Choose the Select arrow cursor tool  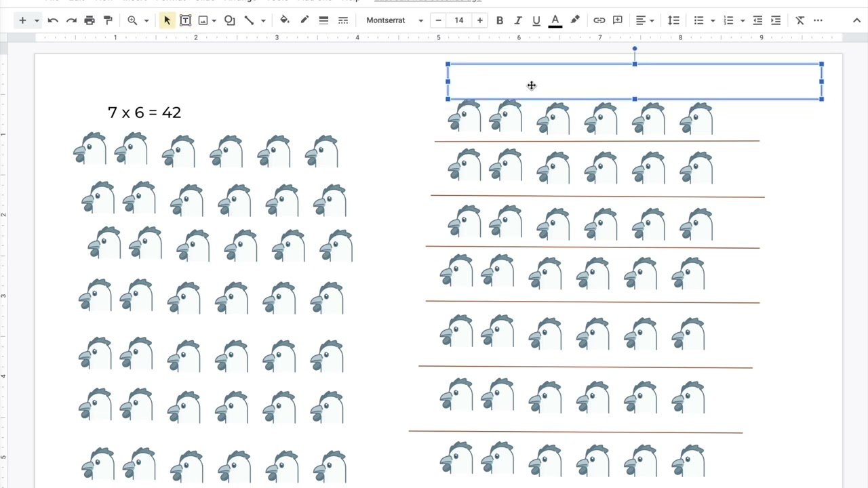pyautogui.click(x=167, y=20)
